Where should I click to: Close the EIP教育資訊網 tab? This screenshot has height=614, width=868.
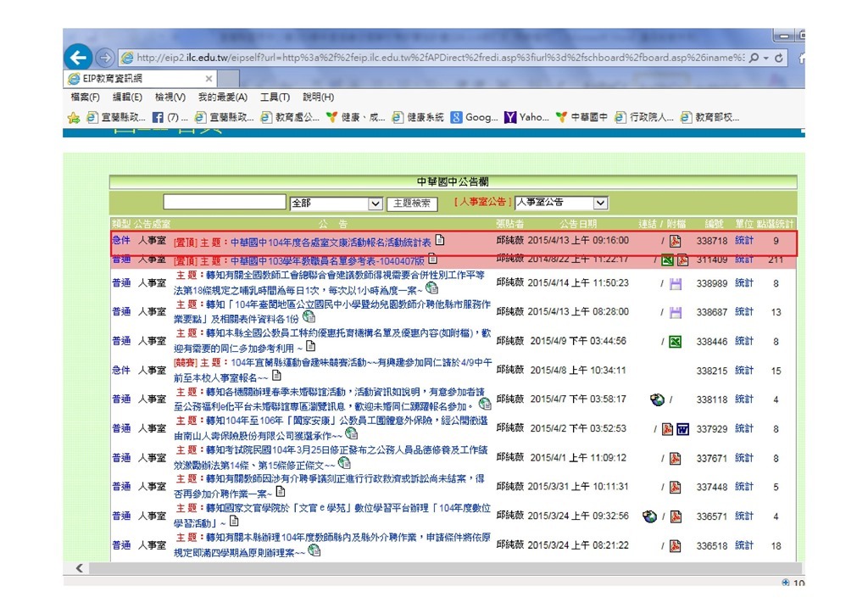[x=209, y=79]
